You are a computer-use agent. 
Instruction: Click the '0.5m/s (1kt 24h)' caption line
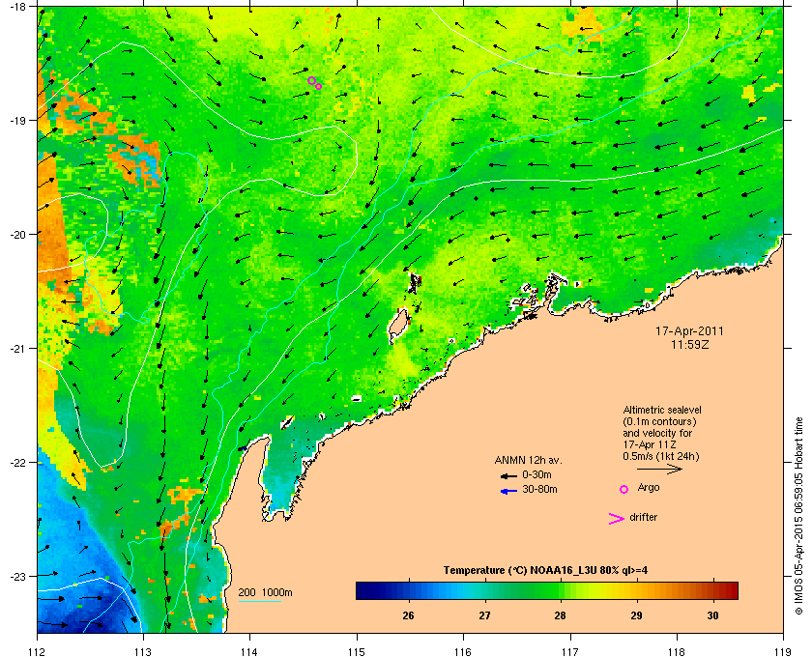tap(661, 457)
